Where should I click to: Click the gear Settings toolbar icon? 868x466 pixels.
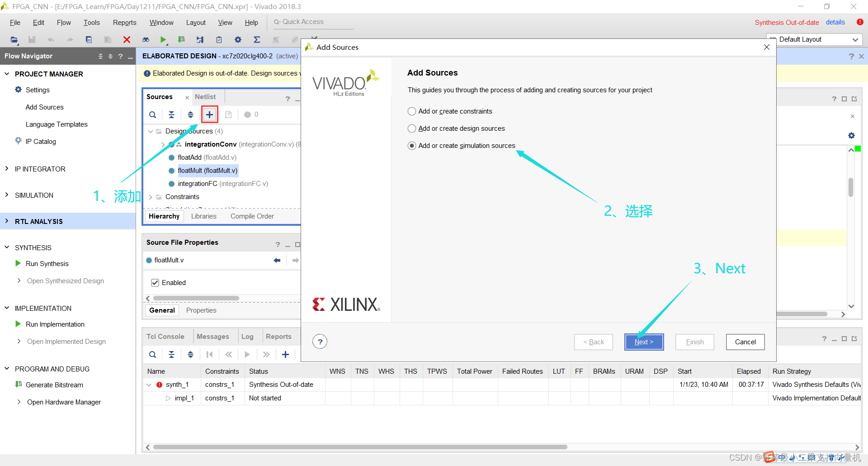click(238, 40)
